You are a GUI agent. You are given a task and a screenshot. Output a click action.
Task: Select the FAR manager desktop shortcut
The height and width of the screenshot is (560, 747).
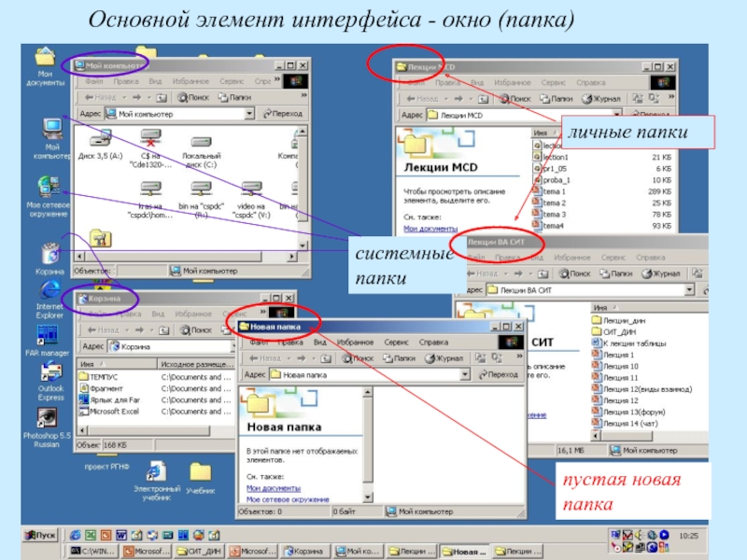coord(48,341)
